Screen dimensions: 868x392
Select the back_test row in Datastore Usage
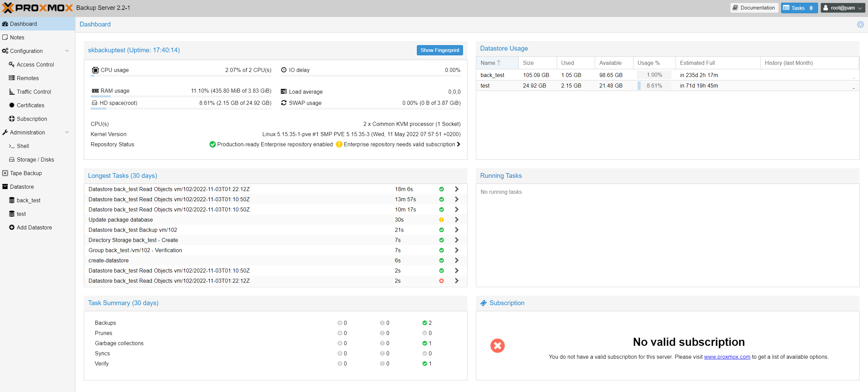(667, 75)
